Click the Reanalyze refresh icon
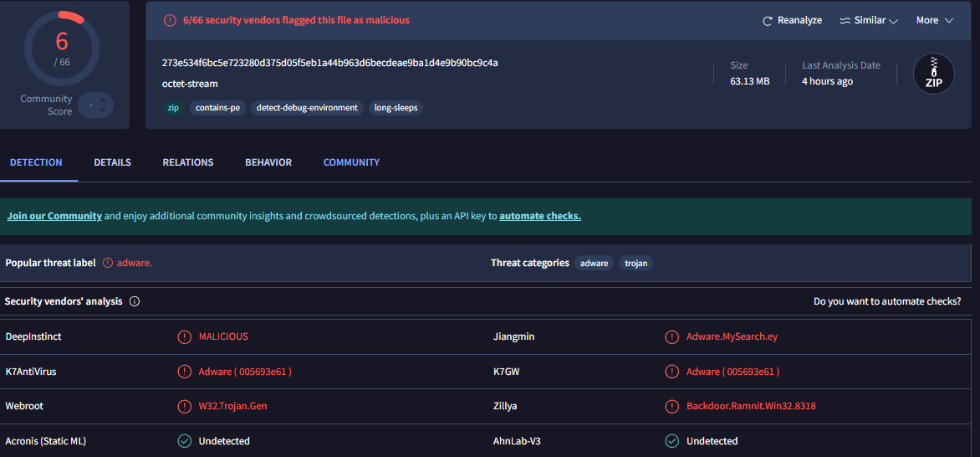 pyautogui.click(x=768, y=21)
